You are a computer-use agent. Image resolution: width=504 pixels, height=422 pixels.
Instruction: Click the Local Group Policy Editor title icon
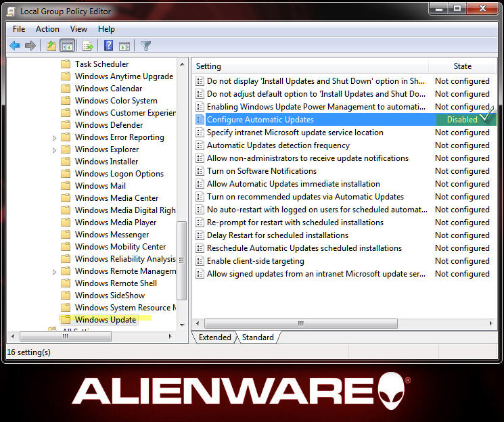click(x=12, y=11)
